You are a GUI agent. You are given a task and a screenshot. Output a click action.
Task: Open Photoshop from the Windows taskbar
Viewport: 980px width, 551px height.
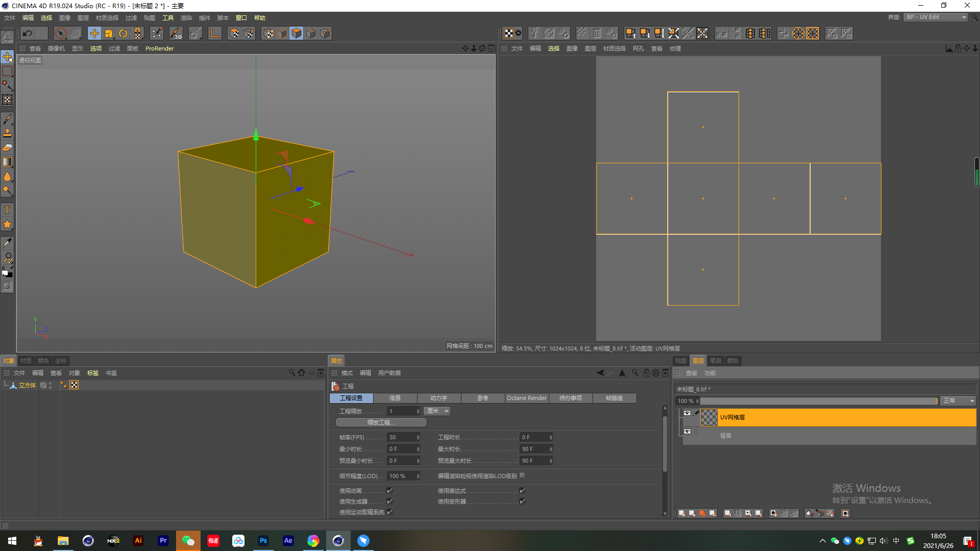(x=263, y=541)
